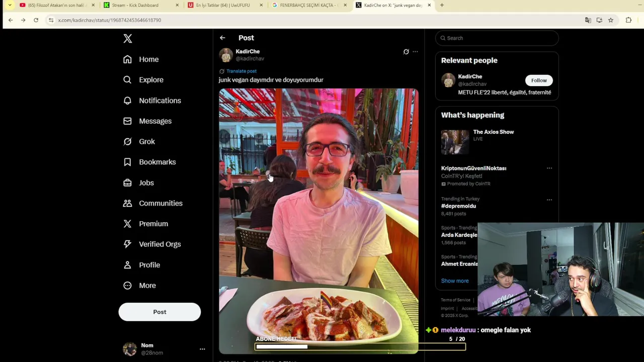Open the post photo
Image resolution: width=644 pixels, height=362 pixels.
[318, 221]
